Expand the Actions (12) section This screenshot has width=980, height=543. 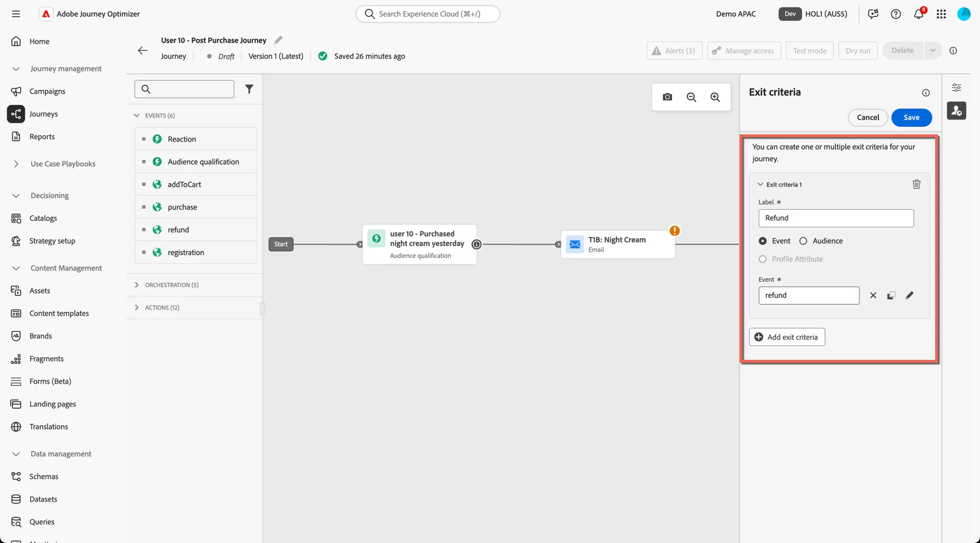click(162, 307)
